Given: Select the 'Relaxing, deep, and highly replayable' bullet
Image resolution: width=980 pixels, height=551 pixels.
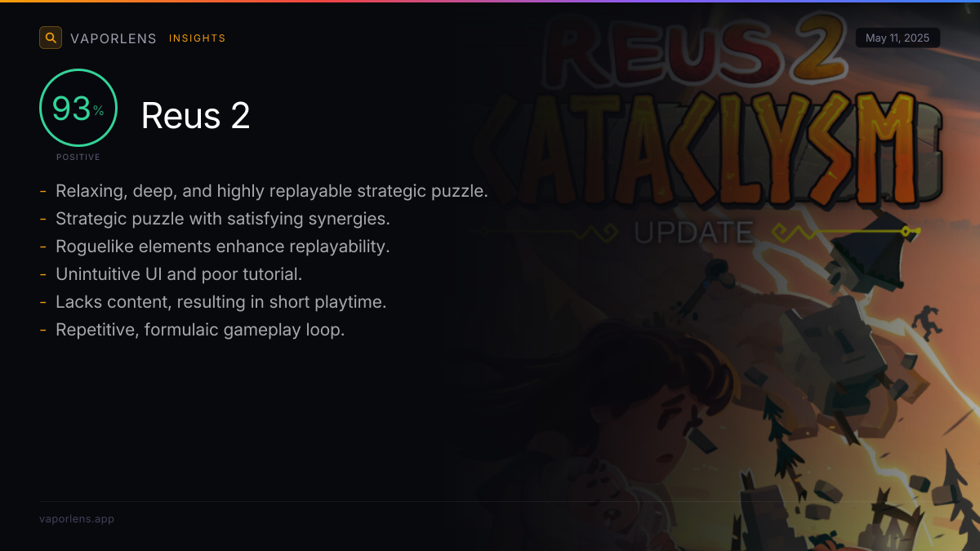Looking at the screenshot, I should 272,191.
